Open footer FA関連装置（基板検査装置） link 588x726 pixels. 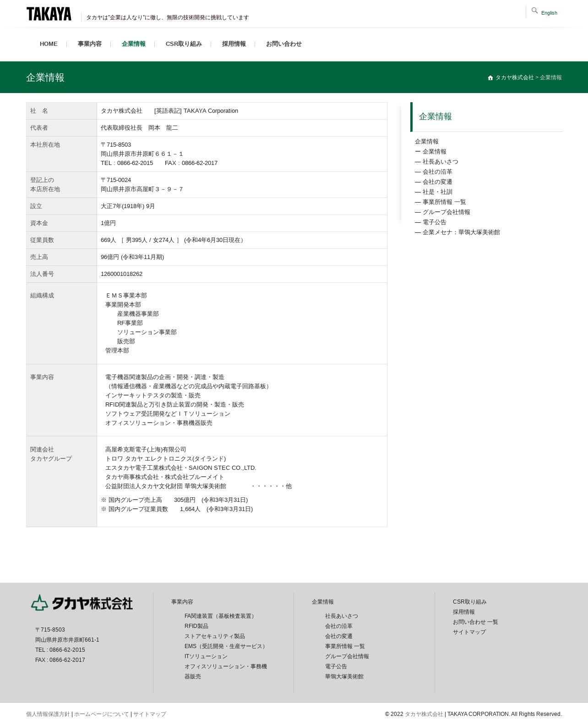pyautogui.click(x=220, y=616)
